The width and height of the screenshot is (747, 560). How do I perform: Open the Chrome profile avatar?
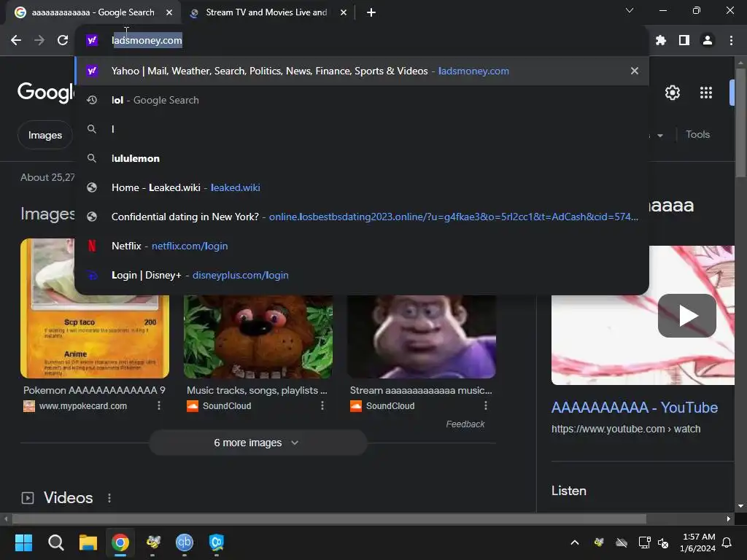708,41
